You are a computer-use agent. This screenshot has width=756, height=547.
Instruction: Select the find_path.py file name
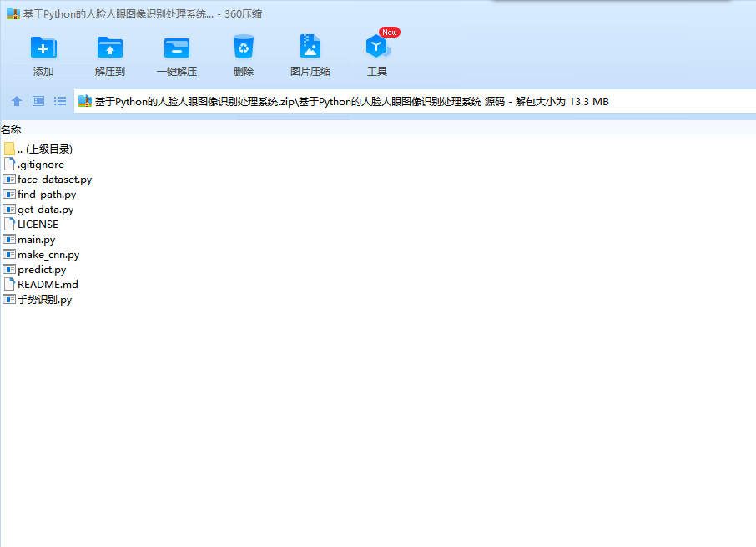click(47, 195)
